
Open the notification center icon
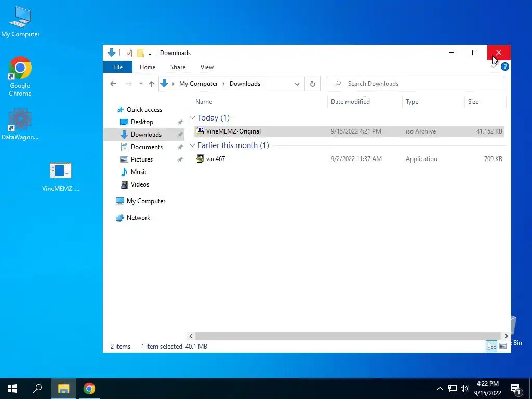[515, 389]
